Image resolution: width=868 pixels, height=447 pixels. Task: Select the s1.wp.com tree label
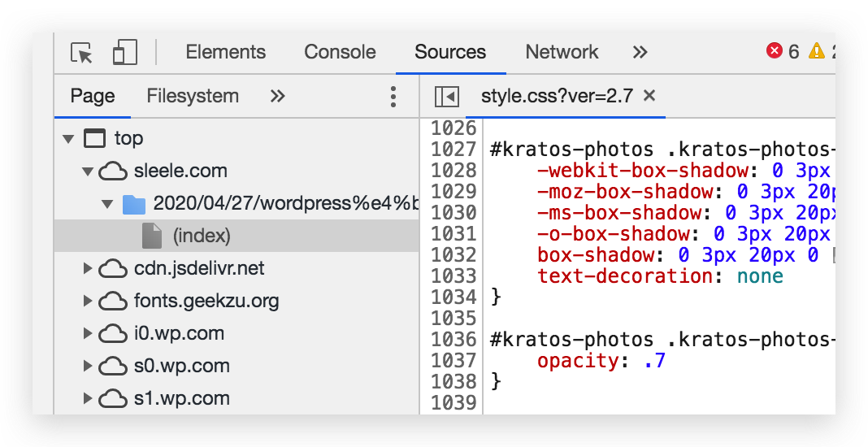[181, 398]
